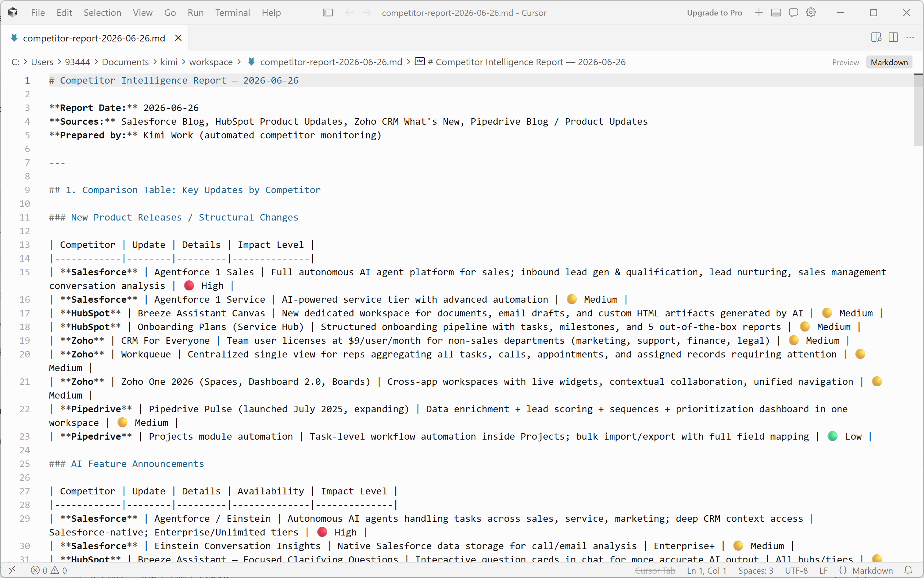Toggle the primary sidebar layout icon
The width and height of the screenshot is (924, 578).
328,13
